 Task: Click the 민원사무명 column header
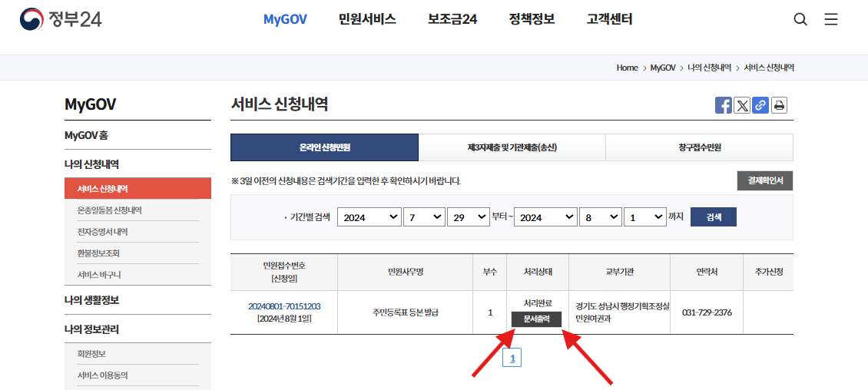point(406,272)
